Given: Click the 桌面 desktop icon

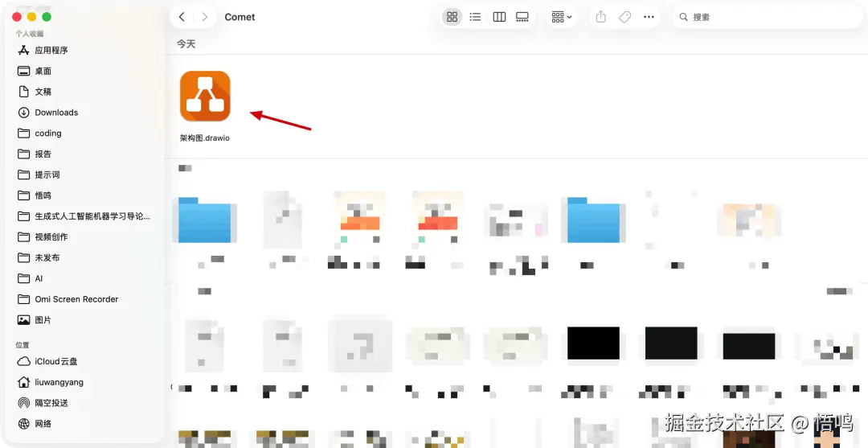Looking at the screenshot, I should point(23,71).
